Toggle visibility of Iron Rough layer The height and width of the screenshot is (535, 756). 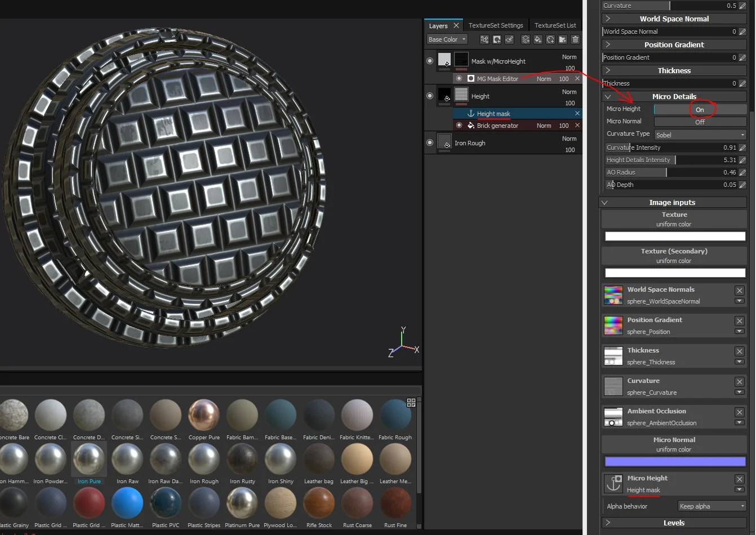click(x=430, y=142)
